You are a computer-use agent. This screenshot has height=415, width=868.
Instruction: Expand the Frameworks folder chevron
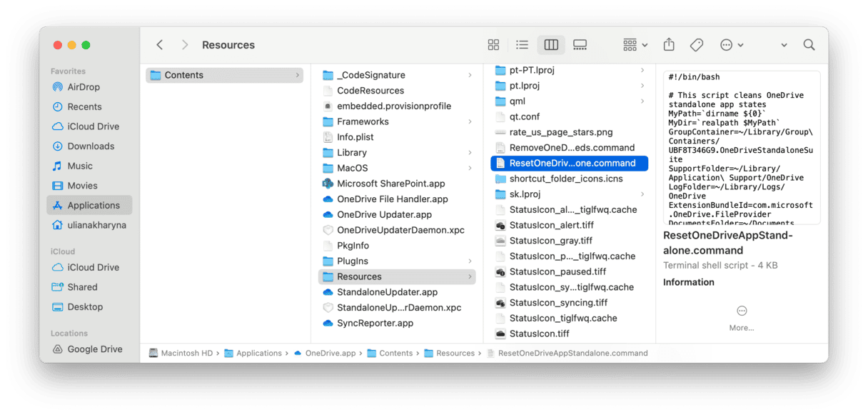point(470,121)
